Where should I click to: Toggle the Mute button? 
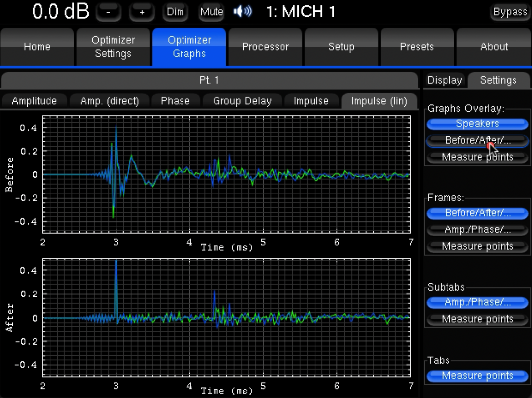point(211,12)
